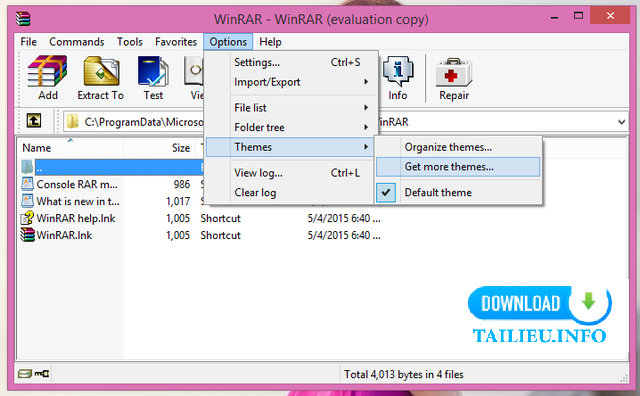Select the 'Console RAR m...' file name
The height and width of the screenshot is (396, 640).
77,184
